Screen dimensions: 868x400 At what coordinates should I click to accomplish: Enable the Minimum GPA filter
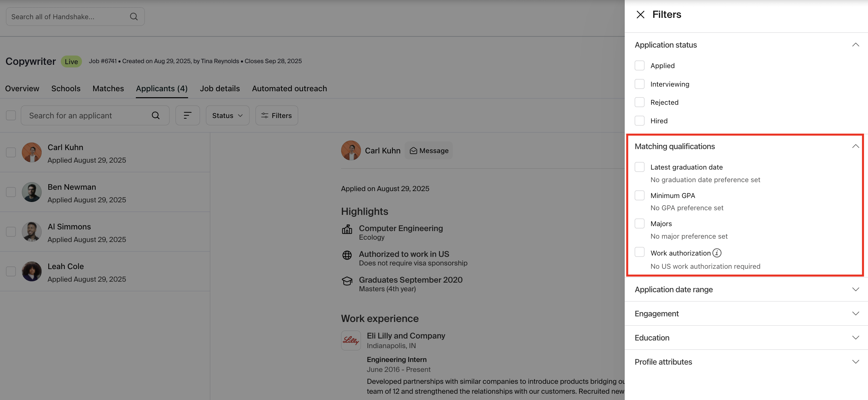pyautogui.click(x=639, y=195)
